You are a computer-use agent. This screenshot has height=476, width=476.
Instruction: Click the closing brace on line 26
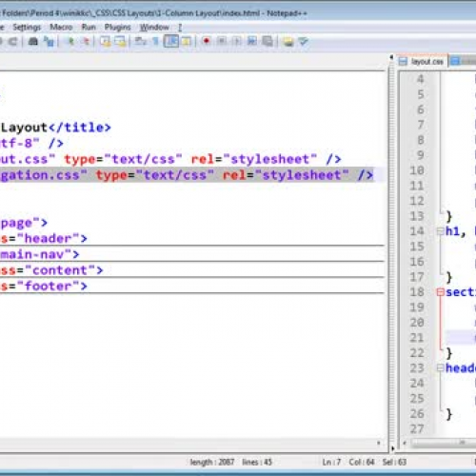(449, 414)
